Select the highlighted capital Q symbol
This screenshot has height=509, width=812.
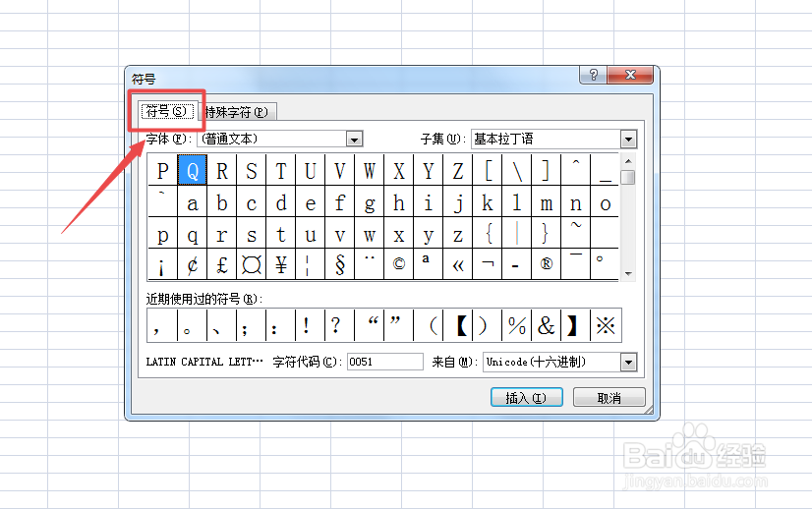192,170
